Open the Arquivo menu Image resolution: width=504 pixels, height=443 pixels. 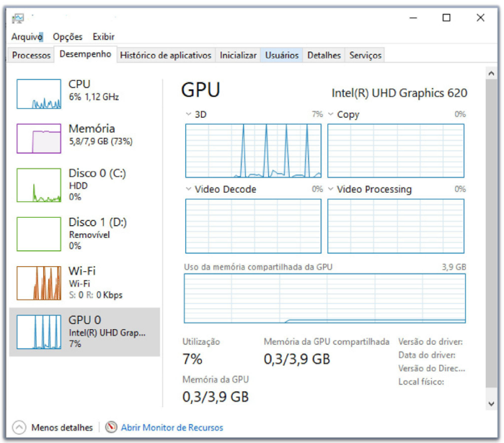pos(27,37)
